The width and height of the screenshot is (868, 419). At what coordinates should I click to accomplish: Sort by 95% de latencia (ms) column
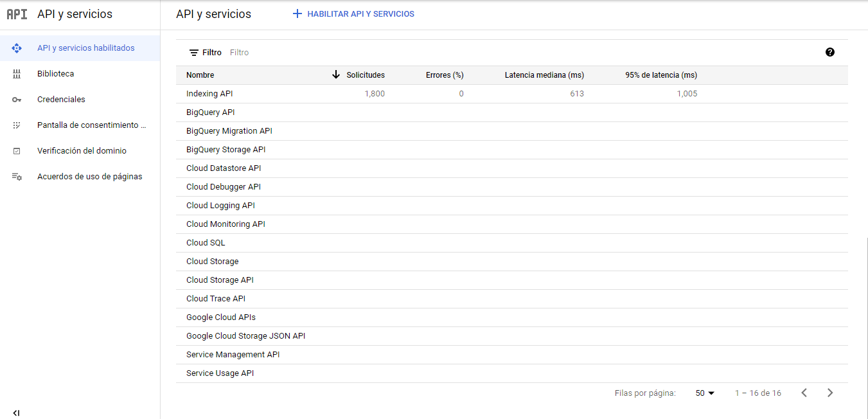(661, 75)
